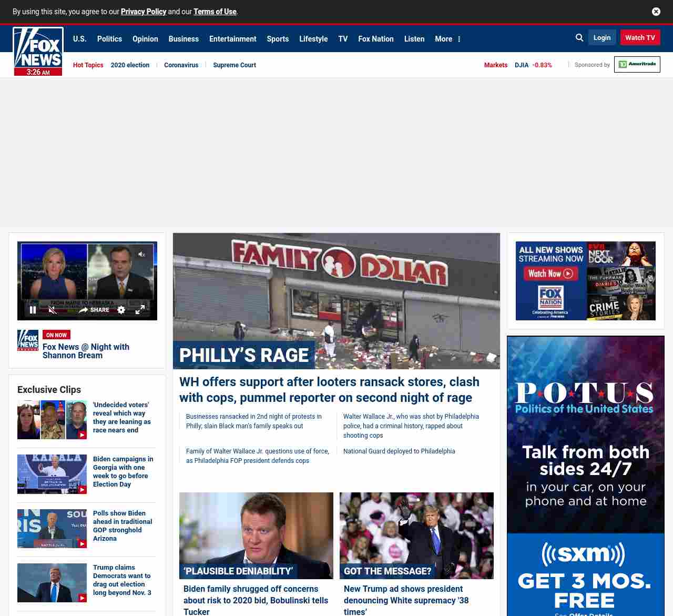Open video player settings gear

coord(121,310)
